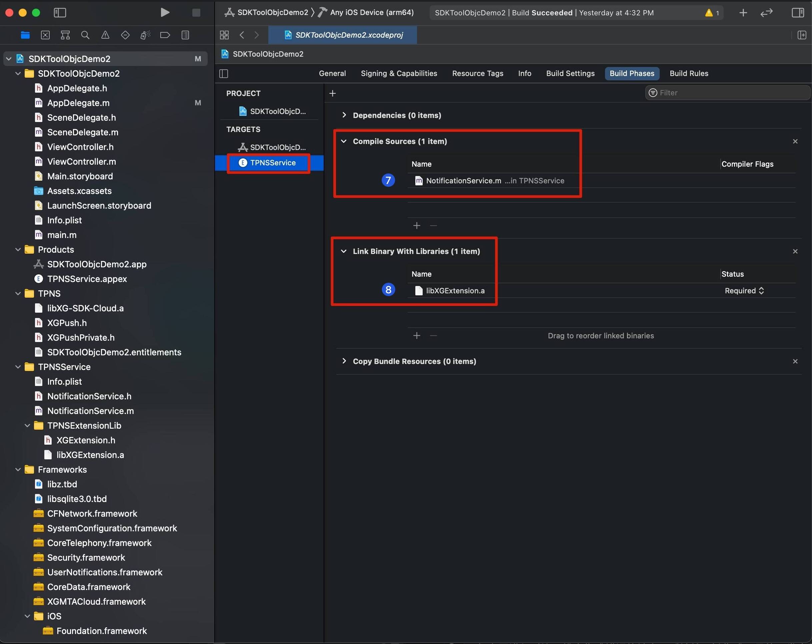812x644 pixels.
Task: Add editor on right
Action: point(801,35)
